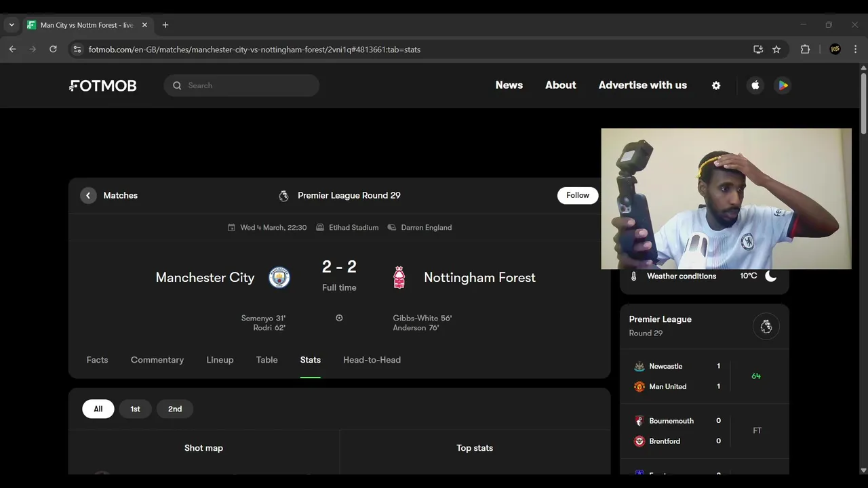Image resolution: width=868 pixels, height=488 pixels.
Task: Switch to the Facts tab
Action: [x=97, y=360]
